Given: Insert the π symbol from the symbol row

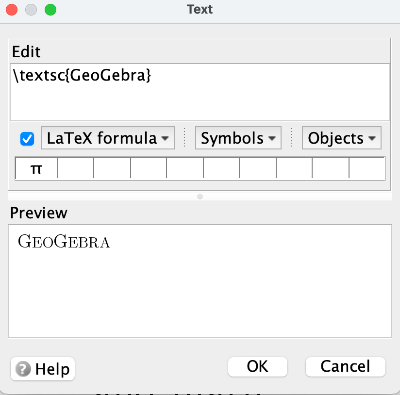Looking at the screenshot, I should click(36, 169).
